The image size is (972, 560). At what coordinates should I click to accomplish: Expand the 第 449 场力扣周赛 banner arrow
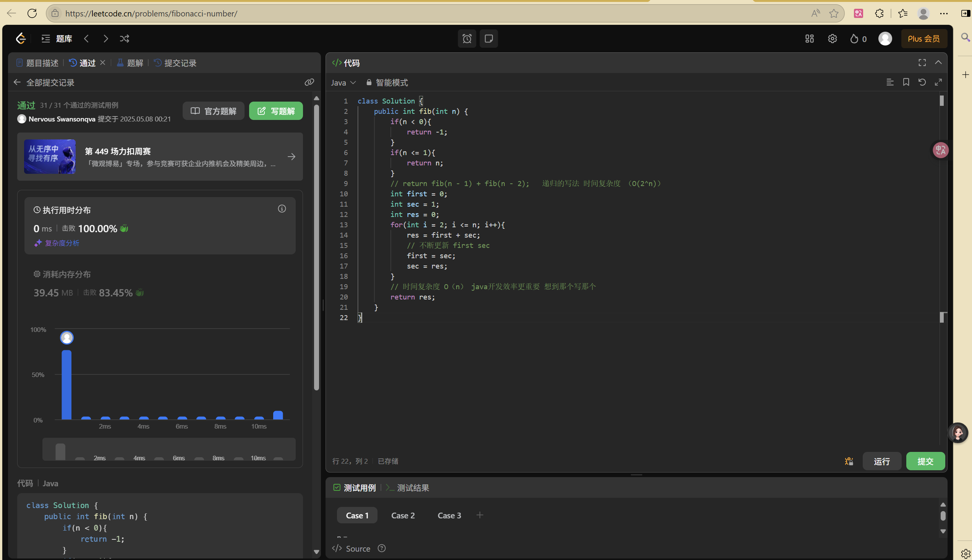tap(291, 157)
